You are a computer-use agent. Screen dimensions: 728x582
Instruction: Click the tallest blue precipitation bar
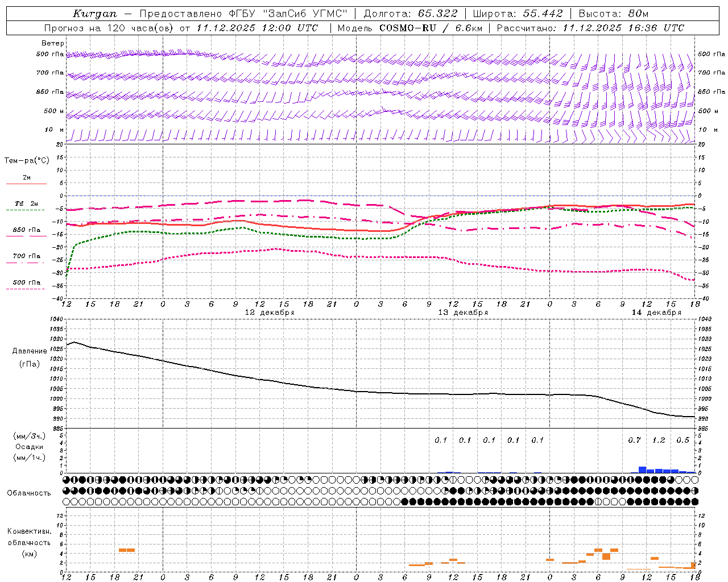pos(643,469)
